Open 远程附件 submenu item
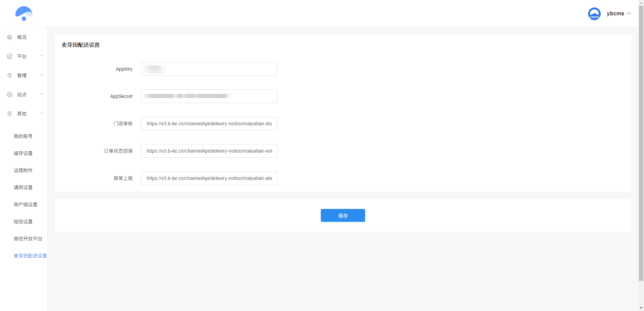 tap(23, 170)
